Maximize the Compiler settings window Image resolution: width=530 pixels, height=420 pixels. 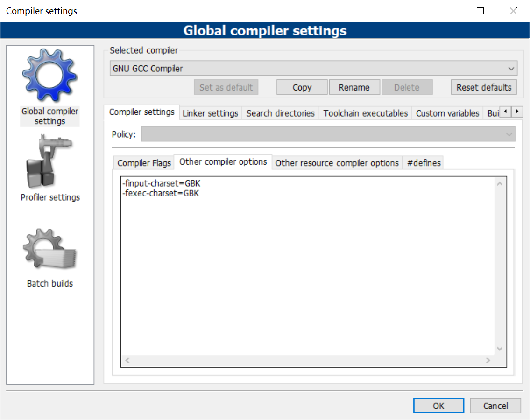click(x=480, y=11)
